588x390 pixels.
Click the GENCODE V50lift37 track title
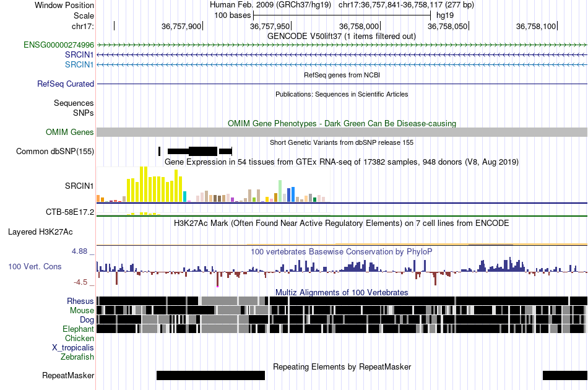342,37
